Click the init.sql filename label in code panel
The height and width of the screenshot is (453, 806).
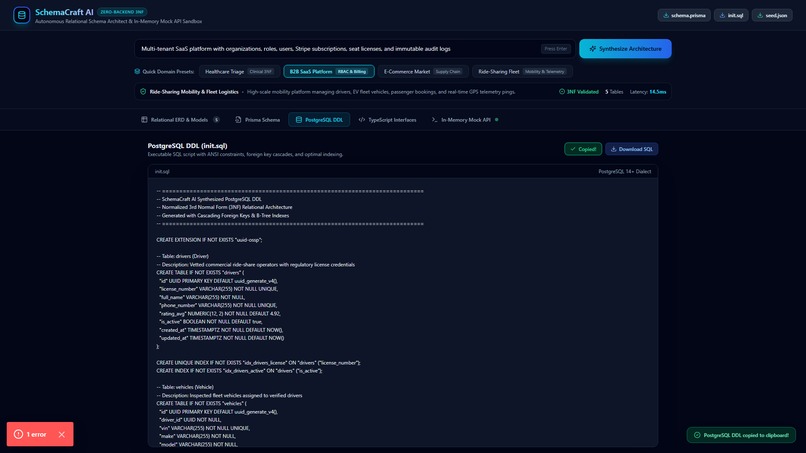[x=162, y=172]
